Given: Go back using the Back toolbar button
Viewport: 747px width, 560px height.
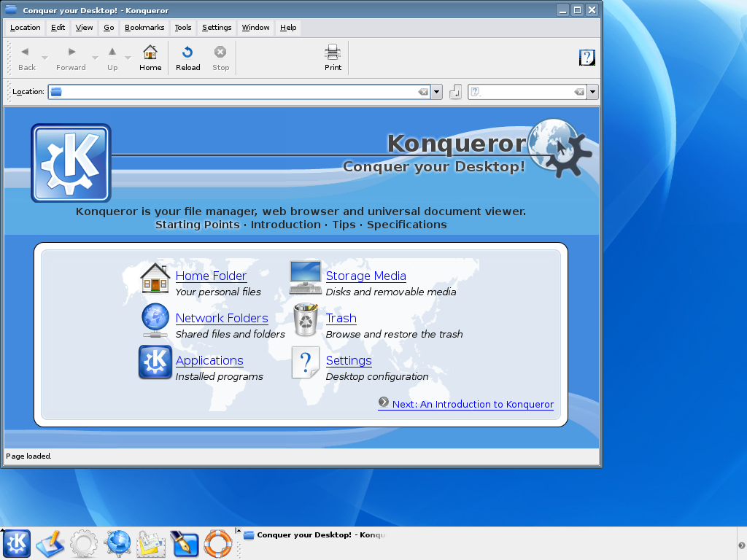Looking at the screenshot, I should (27, 58).
